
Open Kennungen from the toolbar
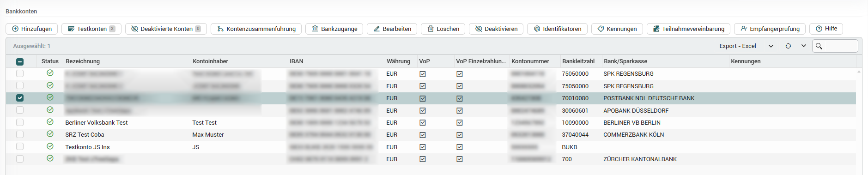pos(617,29)
